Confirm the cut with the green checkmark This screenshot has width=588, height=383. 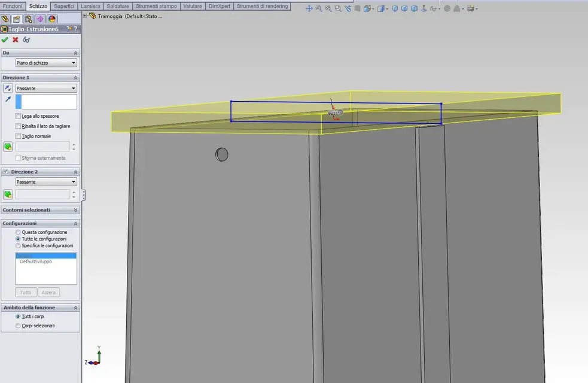(x=5, y=39)
